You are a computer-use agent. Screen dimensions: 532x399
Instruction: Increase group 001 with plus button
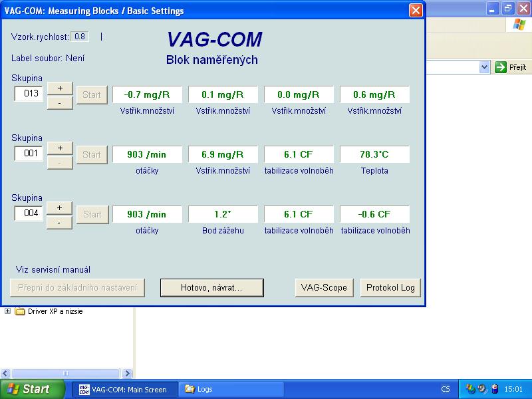pyautogui.click(x=60, y=148)
